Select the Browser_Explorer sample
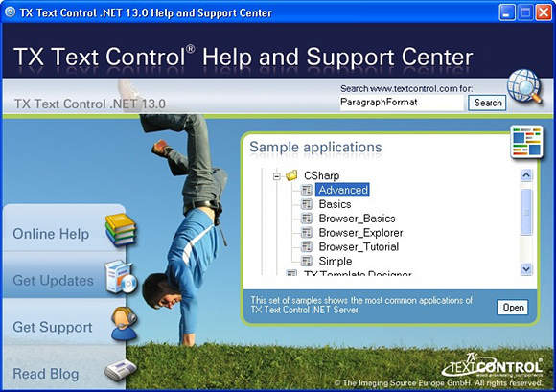 [360, 232]
